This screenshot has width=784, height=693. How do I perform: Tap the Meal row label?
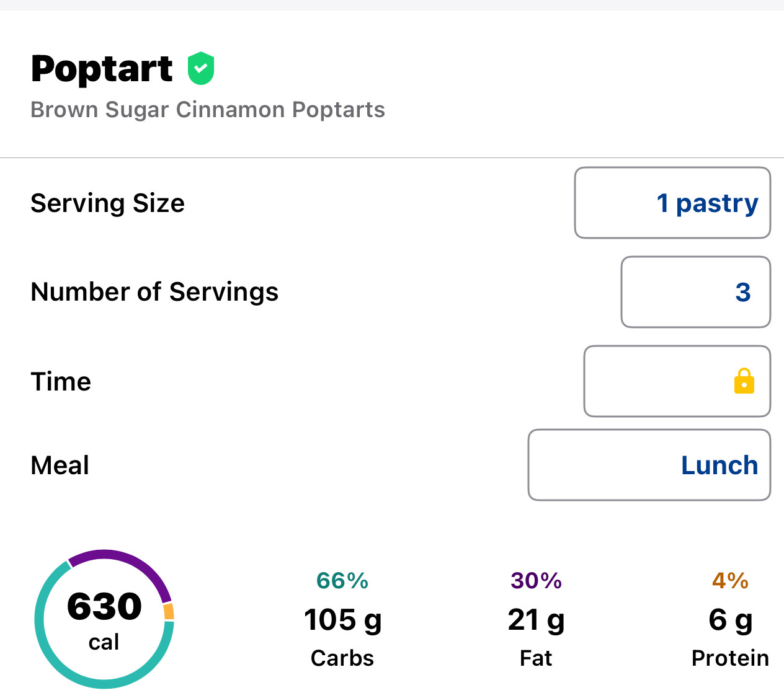pos(60,465)
